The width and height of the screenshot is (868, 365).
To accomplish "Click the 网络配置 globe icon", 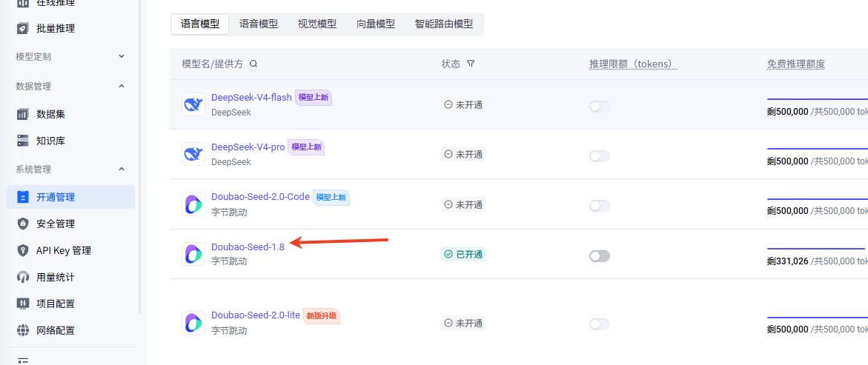I will (23, 331).
